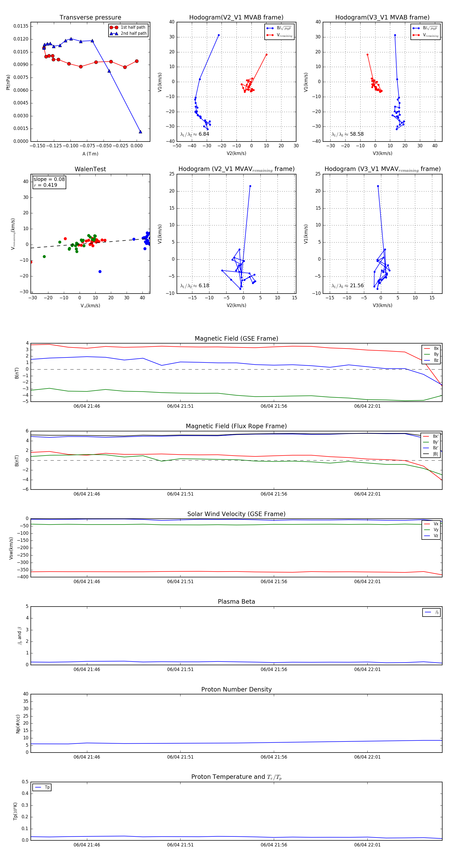473x868 pixels.
Task: Click the "Tp(10^6K)" y-axis label
Action: 16,811
